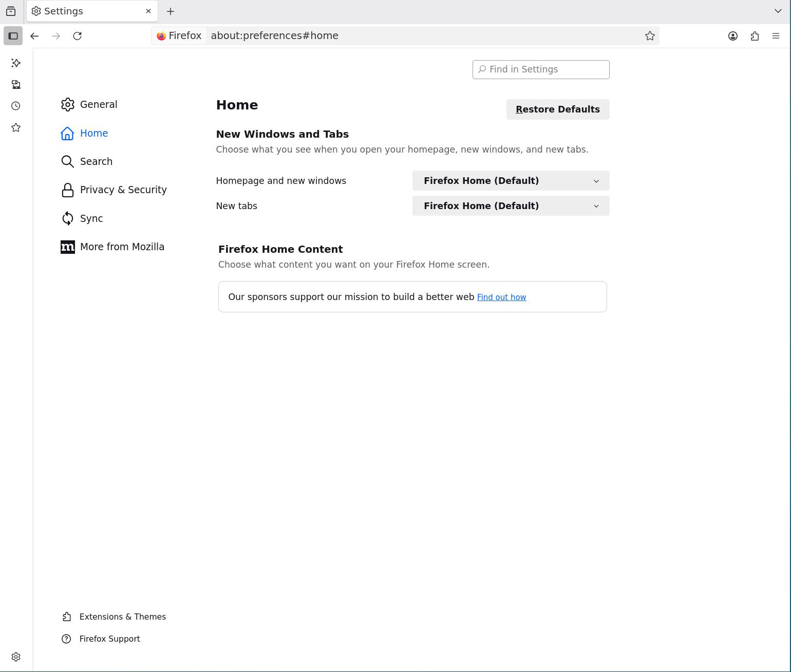Open sidebar customization gear
Screen dimensions: 791x672
click(x=16, y=657)
